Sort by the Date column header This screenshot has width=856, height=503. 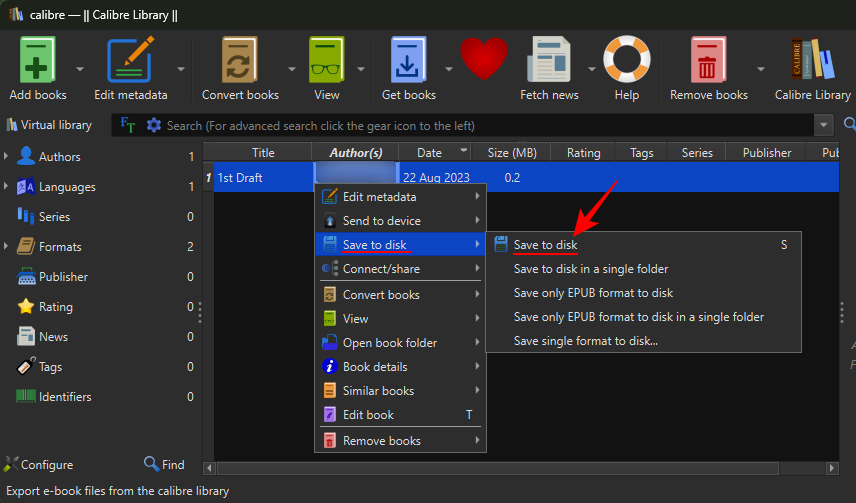[435, 152]
